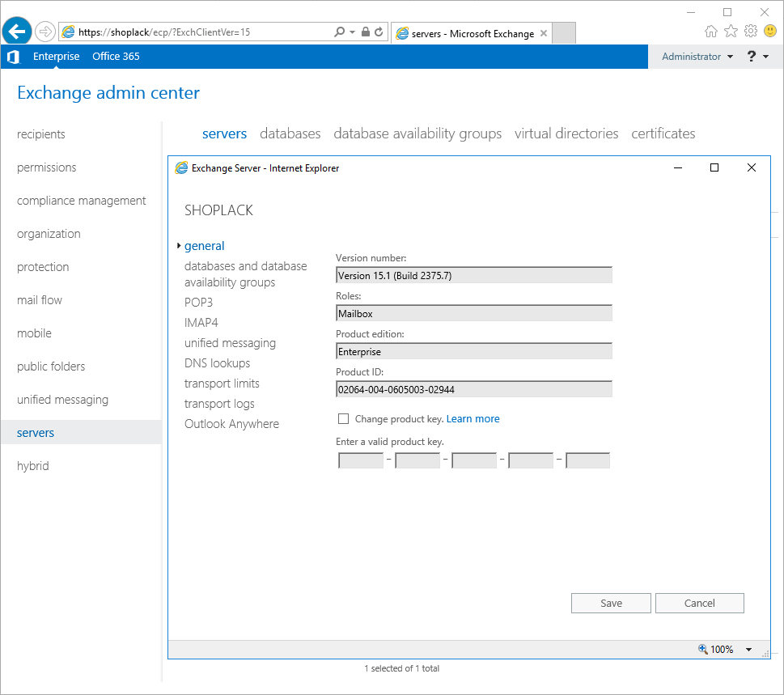784x695 pixels.
Task: Open transport logs page
Action: point(219,404)
